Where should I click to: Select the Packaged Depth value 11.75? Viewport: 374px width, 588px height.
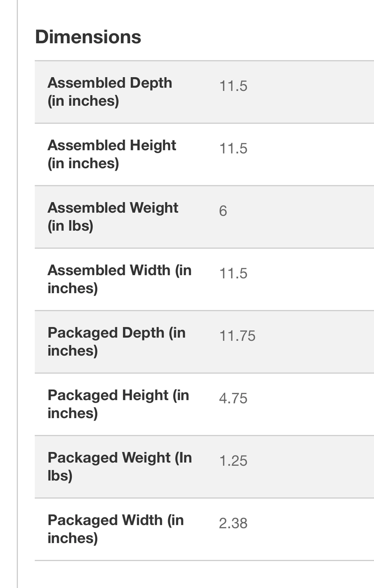tap(237, 336)
